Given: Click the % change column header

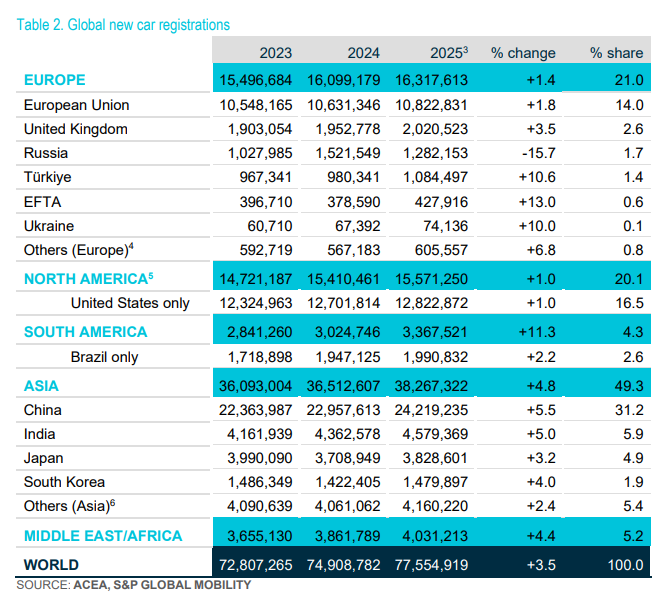Looking at the screenshot, I should point(523,53).
